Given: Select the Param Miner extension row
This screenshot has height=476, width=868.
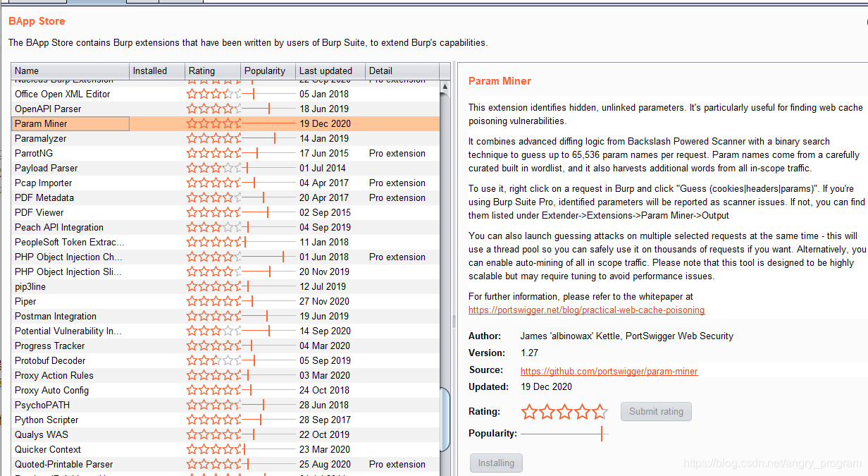Looking at the screenshot, I should (225, 123).
